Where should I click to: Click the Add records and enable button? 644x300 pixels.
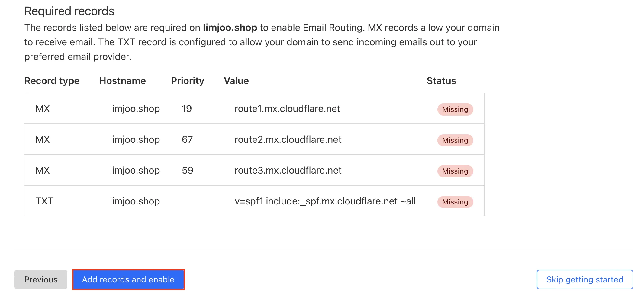tap(128, 279)
